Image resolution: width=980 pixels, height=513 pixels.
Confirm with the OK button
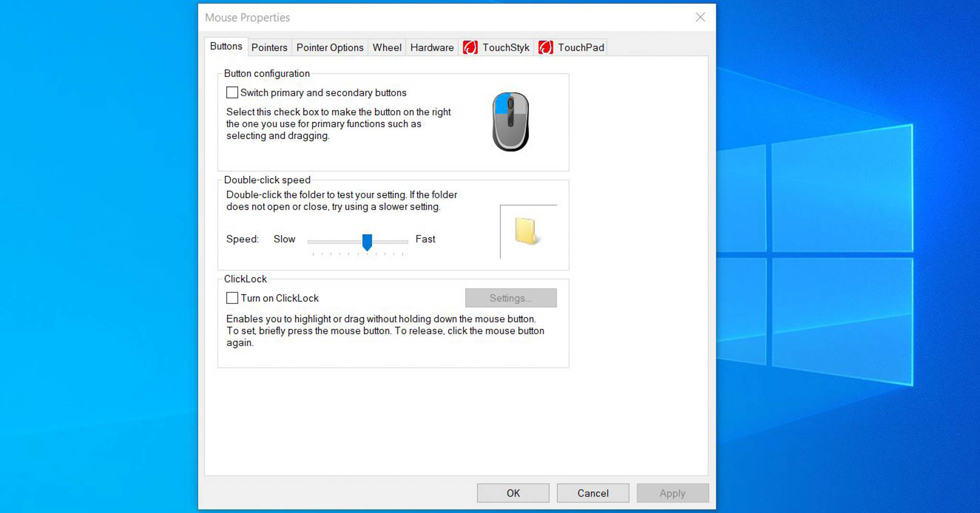[513, 493]
